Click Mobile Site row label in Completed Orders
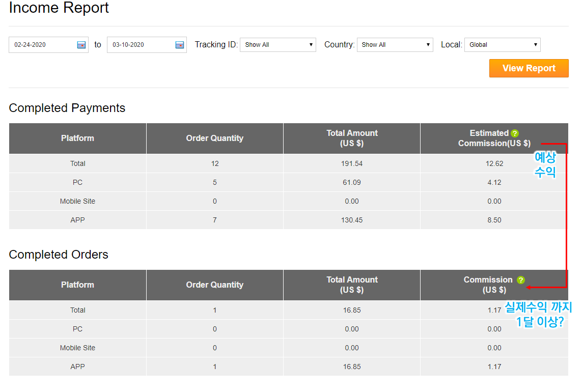The width and height of the screenshot is (583, 392). (x=77, y=348)
